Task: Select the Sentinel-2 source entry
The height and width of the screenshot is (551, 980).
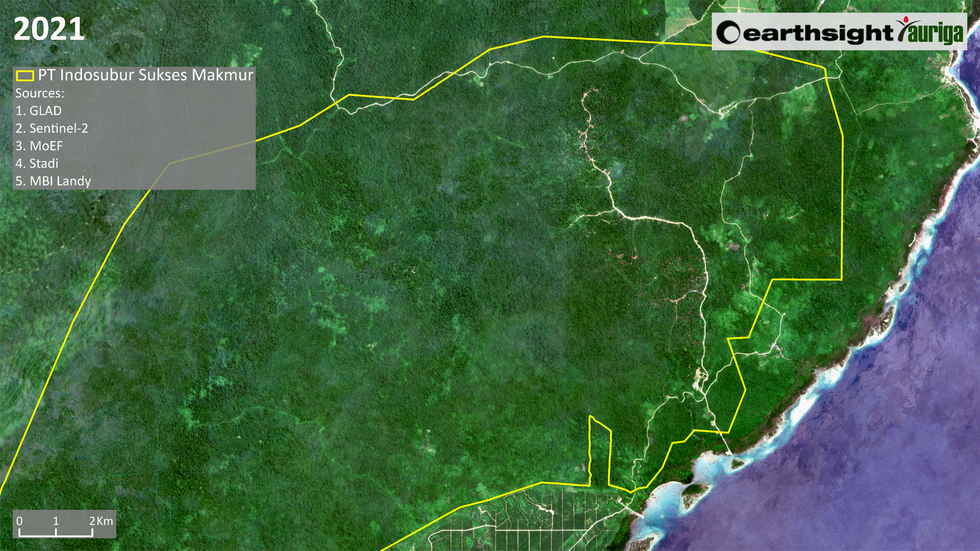Action: point(52,128)
